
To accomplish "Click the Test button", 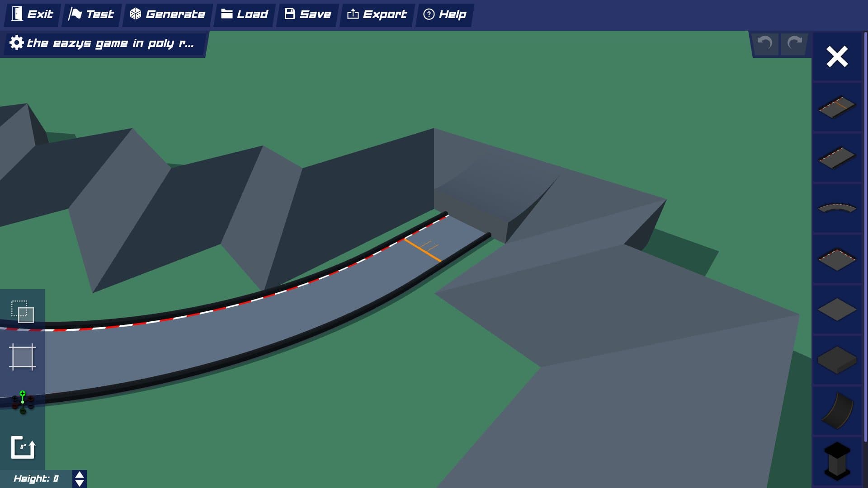I will coord(91,14).
